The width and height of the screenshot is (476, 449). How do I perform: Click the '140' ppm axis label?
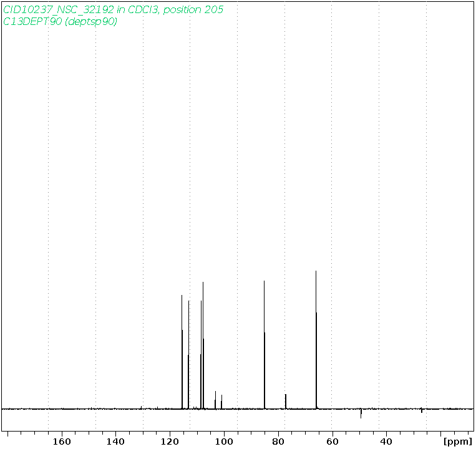click(115, 442)
